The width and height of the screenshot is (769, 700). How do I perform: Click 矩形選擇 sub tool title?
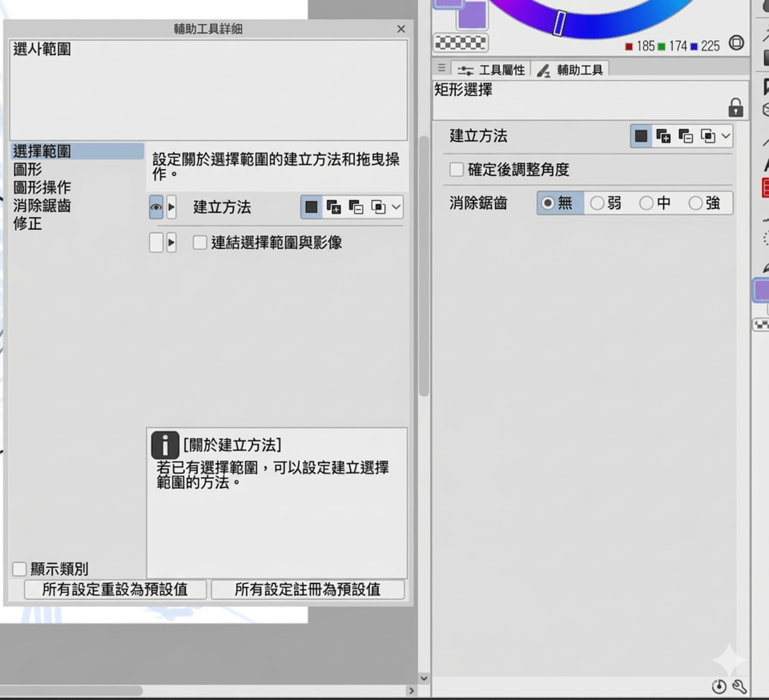(464, 90)
